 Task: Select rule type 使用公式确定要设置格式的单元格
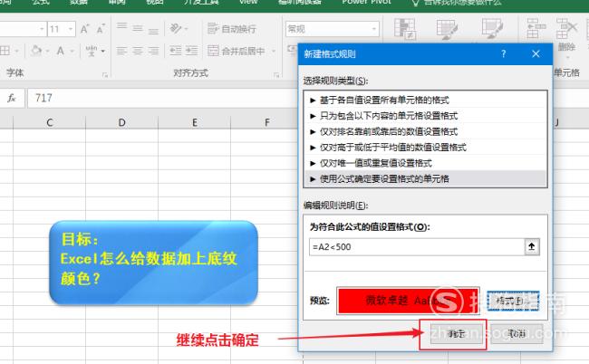pyautogui.click(x=425, y=178)
